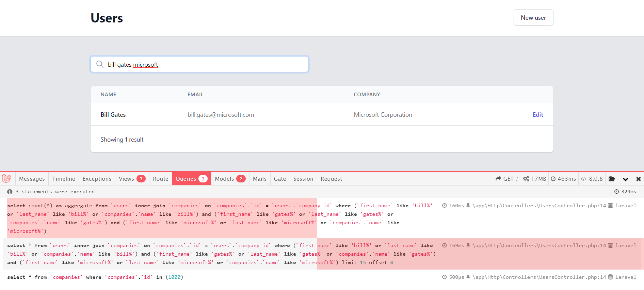Switch to the Gate tab
The height and width of the screenshot is (290, 644).
280,179
